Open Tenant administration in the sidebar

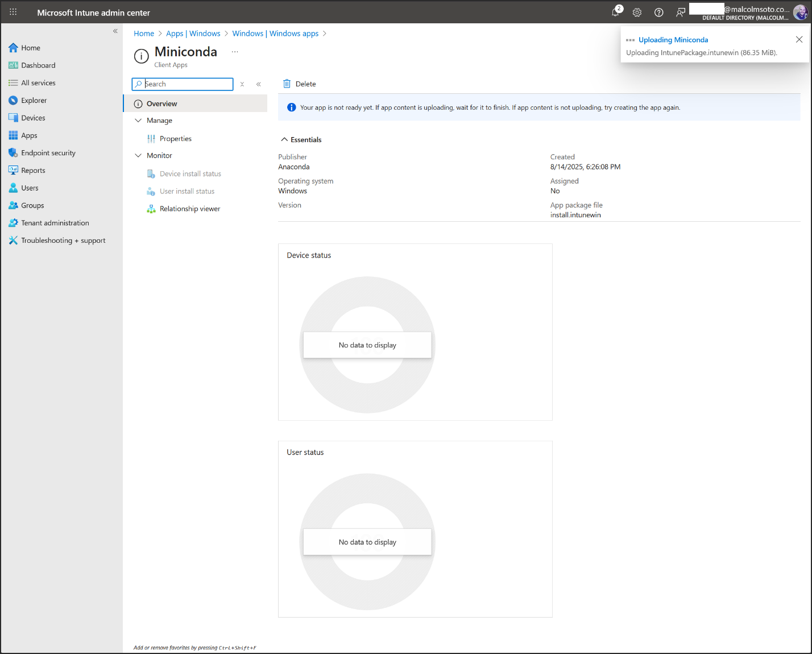tap(55, 223)
